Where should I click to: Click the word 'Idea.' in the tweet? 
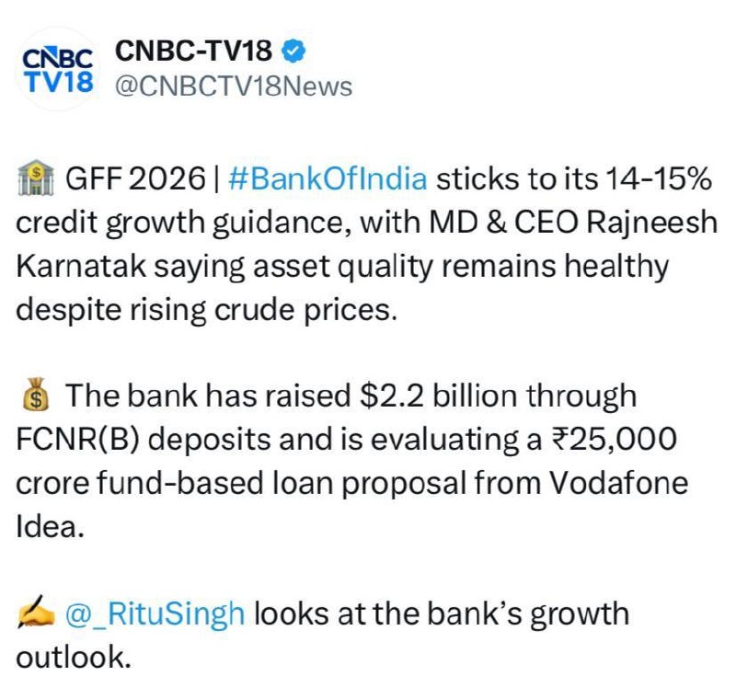pyautogui.click(x=50, y=526)
